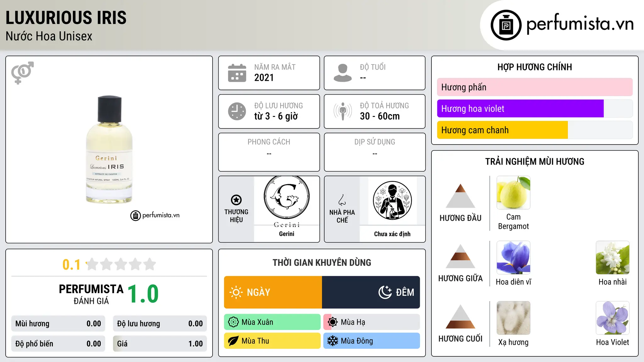
Task: Choose the Mùa Hạ season bar
Action: coord(372,322)
